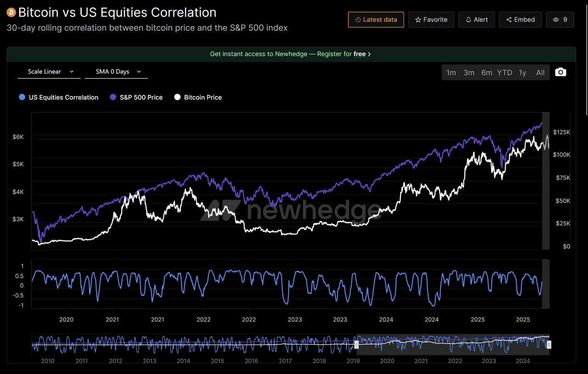
Task: Click the Bitcoin logo icon beside title
Action: (11, 12)
